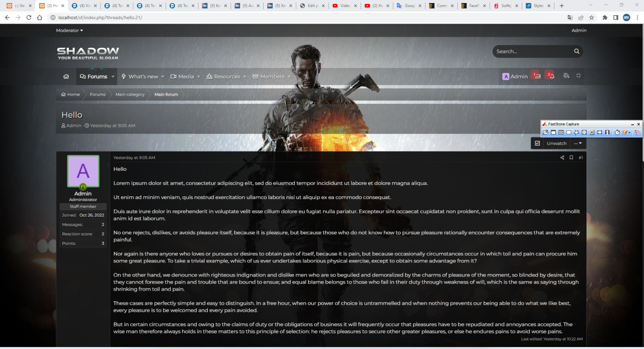The width and height of the screenshot is (644, 349).
Task: Click FastStone's screen recorder film icon
Action: [x=607, y=132]
